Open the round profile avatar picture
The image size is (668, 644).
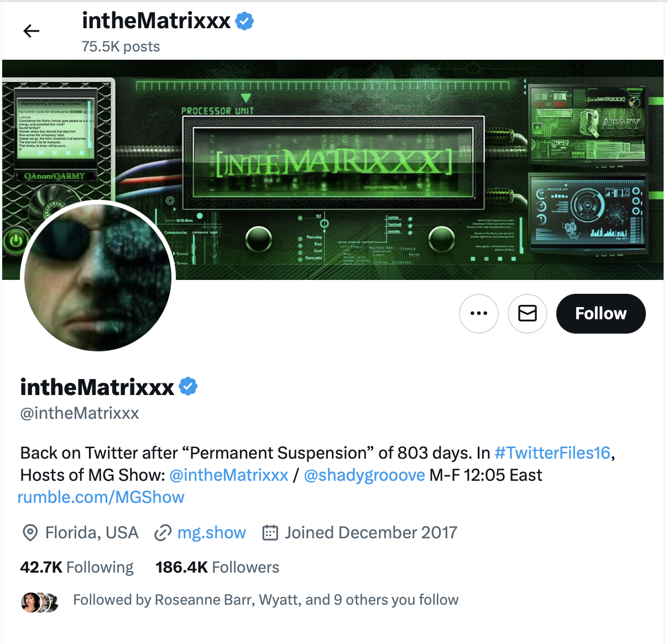pyautogui.click(x=98, y=277)
